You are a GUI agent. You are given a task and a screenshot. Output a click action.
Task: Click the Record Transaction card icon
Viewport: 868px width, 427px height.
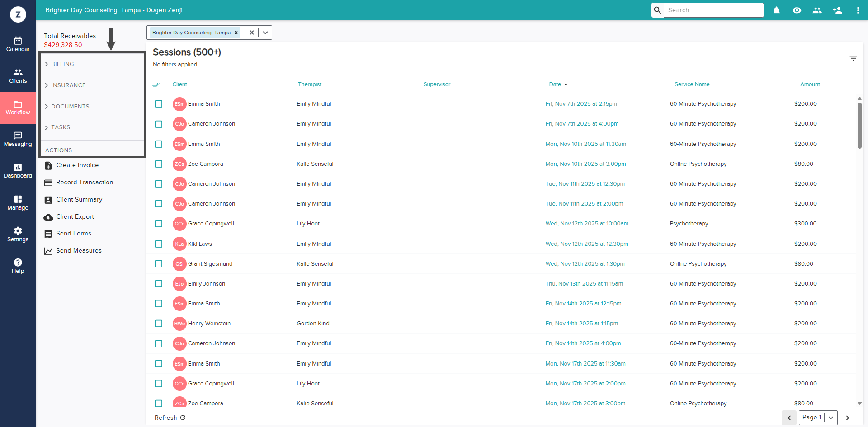(x=48, y=183)
